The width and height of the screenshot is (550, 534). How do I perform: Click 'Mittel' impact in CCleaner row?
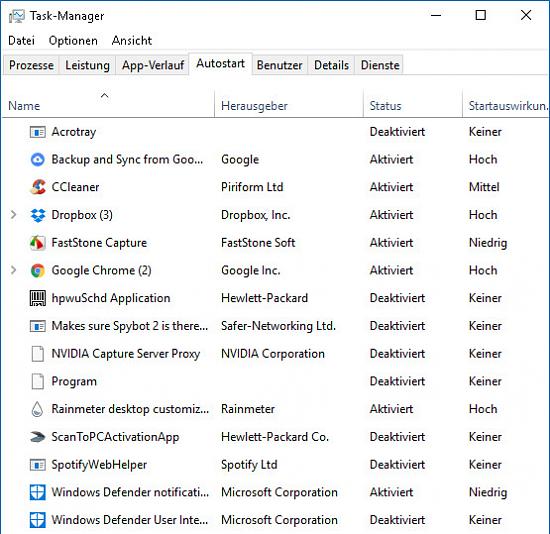point(484,187)
